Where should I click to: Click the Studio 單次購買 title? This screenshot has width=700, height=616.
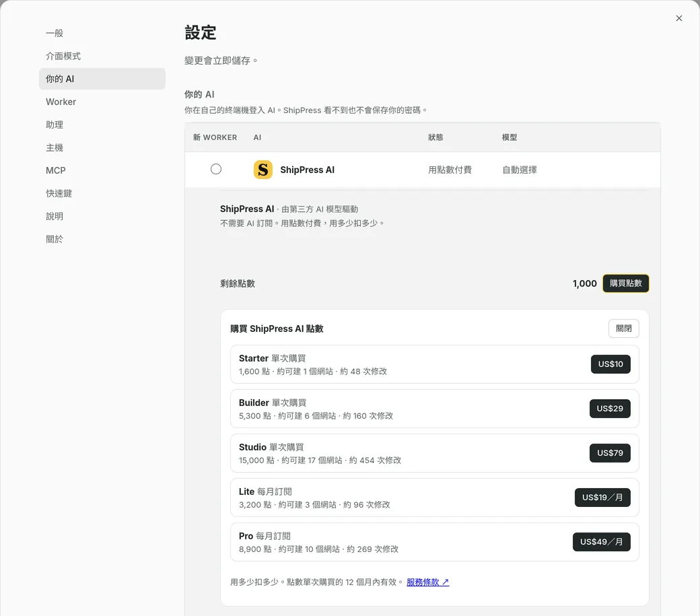[x=271, y=447]
